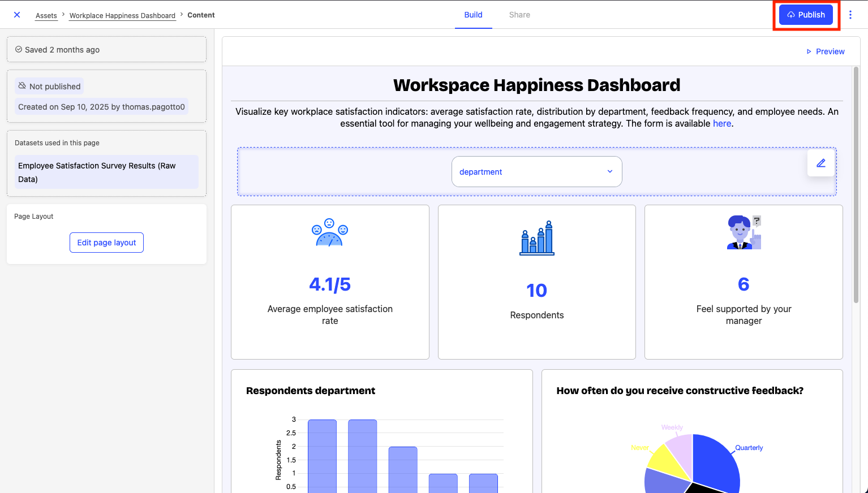Open the three-dot more options menu
The height and width of the screenshot is (493, 868).
[850, 15]
